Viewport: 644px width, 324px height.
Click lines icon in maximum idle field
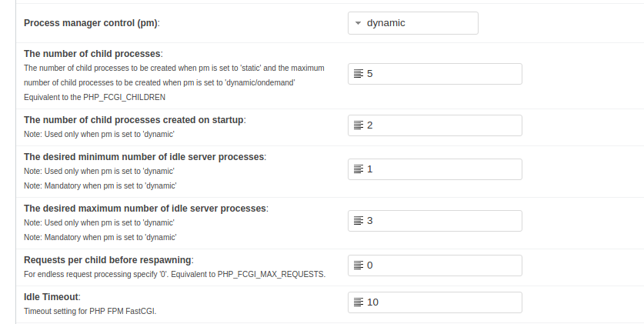(358, 221)
